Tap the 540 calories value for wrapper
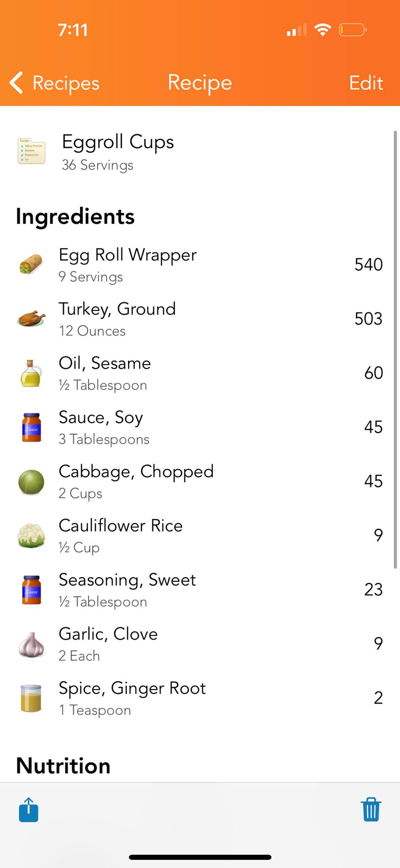400x868 pixels. [x=368, y=264]
